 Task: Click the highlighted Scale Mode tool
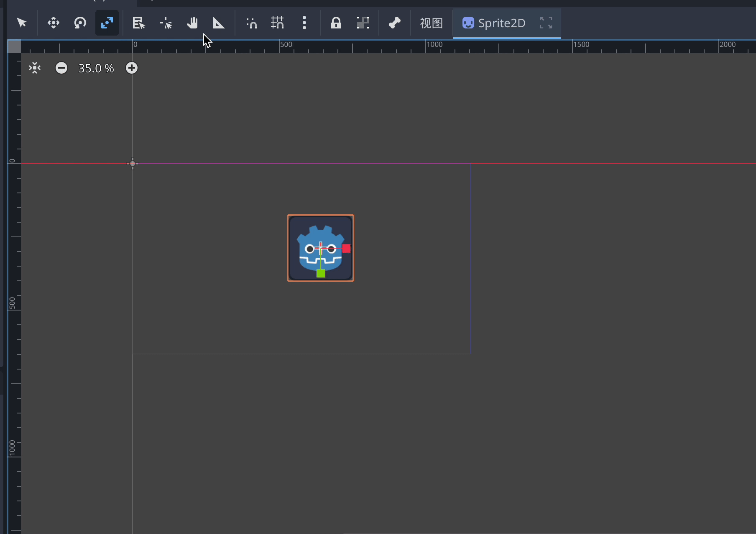coord(107,23)
